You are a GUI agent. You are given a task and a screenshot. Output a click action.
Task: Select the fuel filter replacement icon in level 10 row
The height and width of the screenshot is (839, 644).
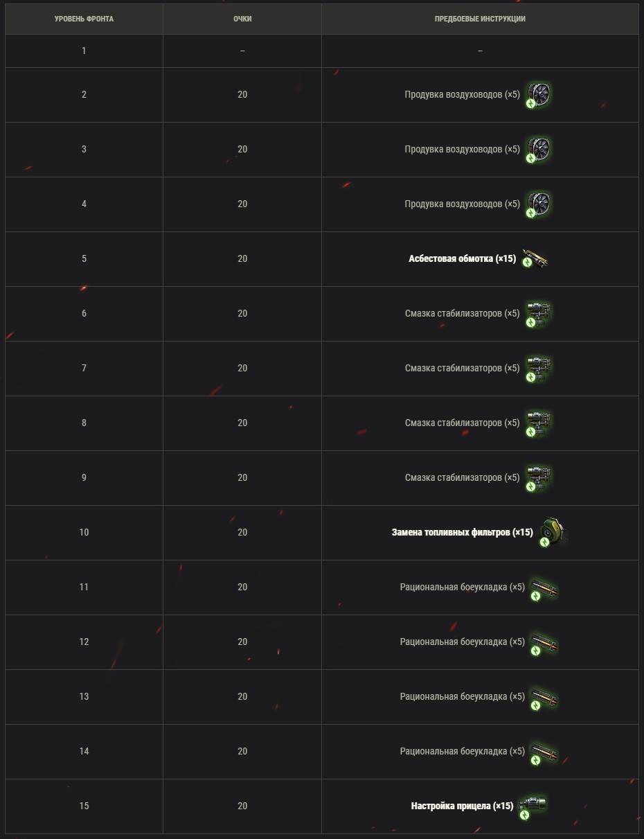pos(553,532)
